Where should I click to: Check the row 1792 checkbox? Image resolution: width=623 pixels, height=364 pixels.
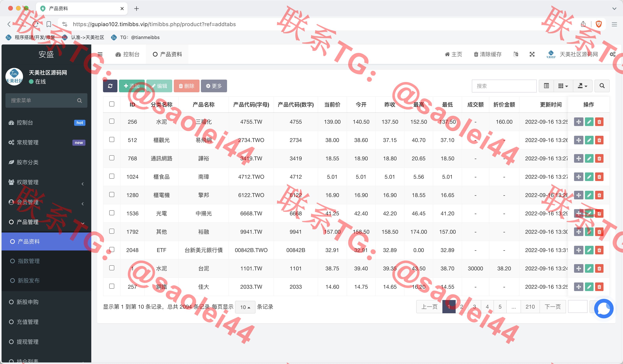112,231
